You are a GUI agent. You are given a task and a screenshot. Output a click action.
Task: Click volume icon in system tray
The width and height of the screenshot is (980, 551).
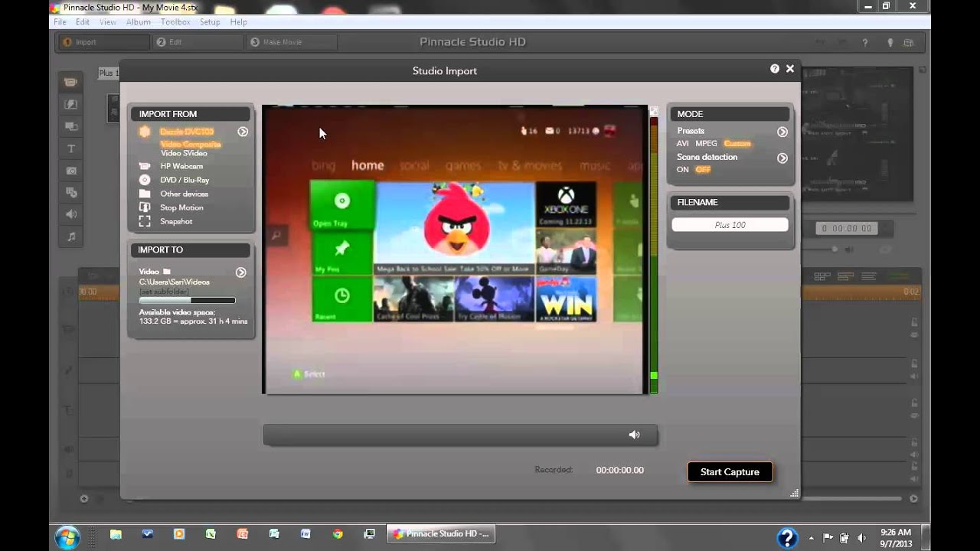(x=861, y=537)
